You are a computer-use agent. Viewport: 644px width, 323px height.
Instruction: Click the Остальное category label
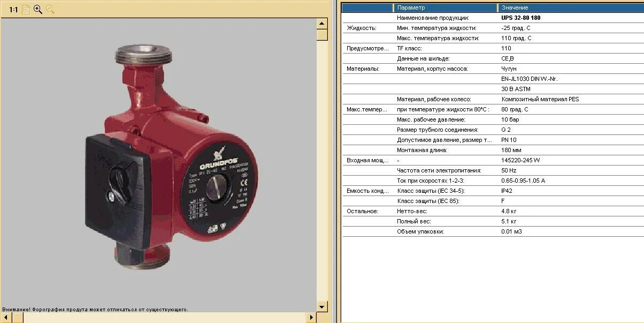tap(362, 211)
